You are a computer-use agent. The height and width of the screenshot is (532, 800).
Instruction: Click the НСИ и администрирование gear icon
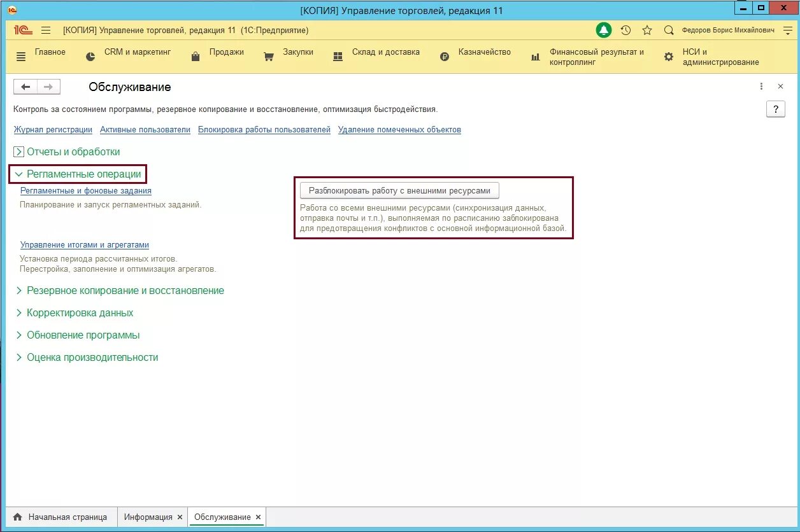click(x=669, y=57)
